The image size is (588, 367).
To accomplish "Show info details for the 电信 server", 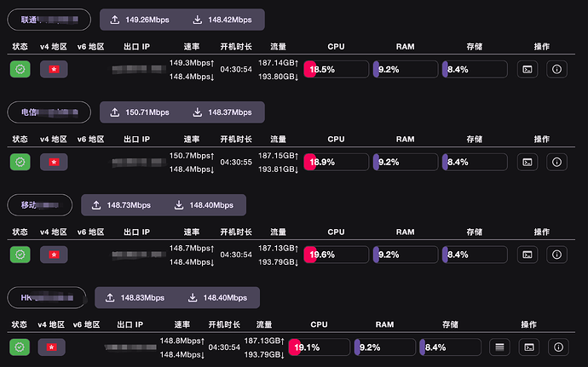I will tap(557, 162).
